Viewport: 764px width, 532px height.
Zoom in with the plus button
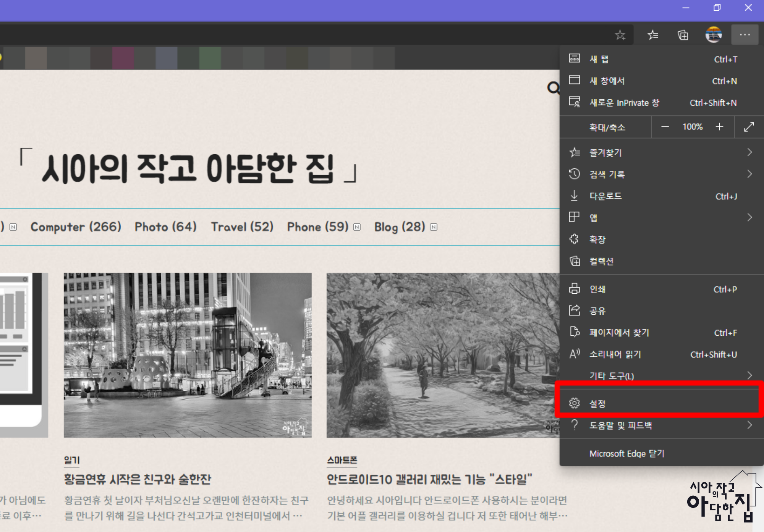(719, 127)
